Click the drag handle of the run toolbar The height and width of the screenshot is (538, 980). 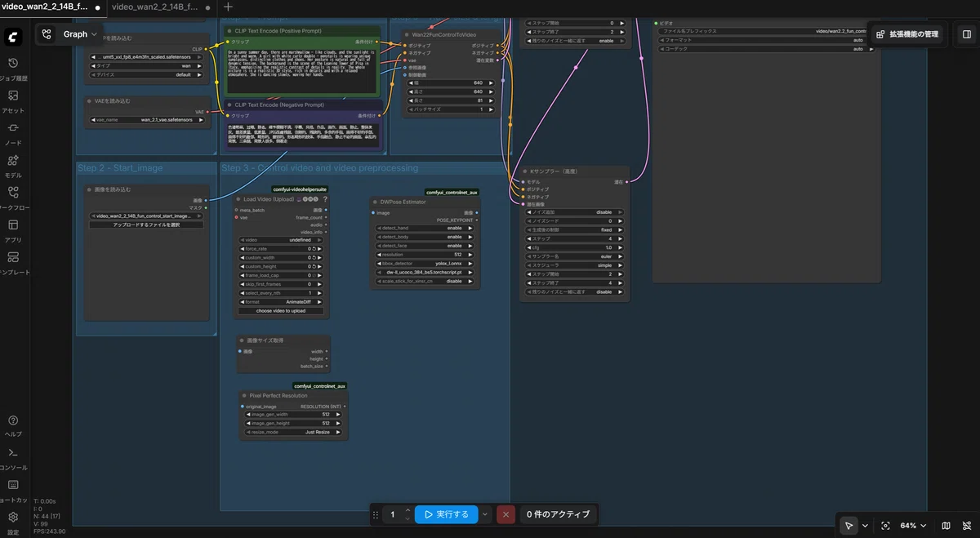coord(376,514)
